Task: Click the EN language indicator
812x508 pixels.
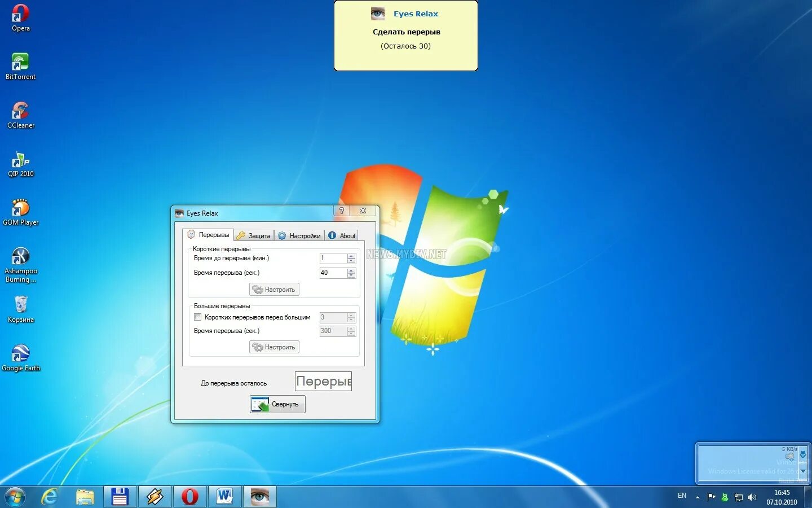Action: (682, 496)
